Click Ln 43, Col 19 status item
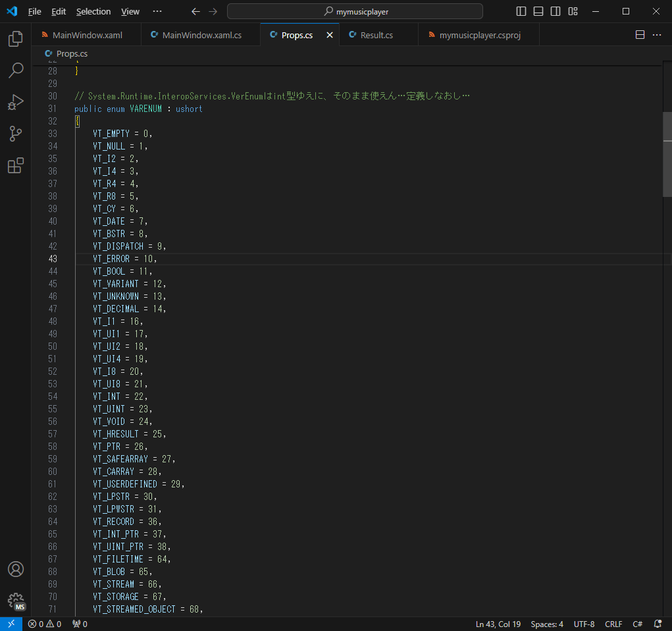 pyautogui.click(x=498, y=624)
